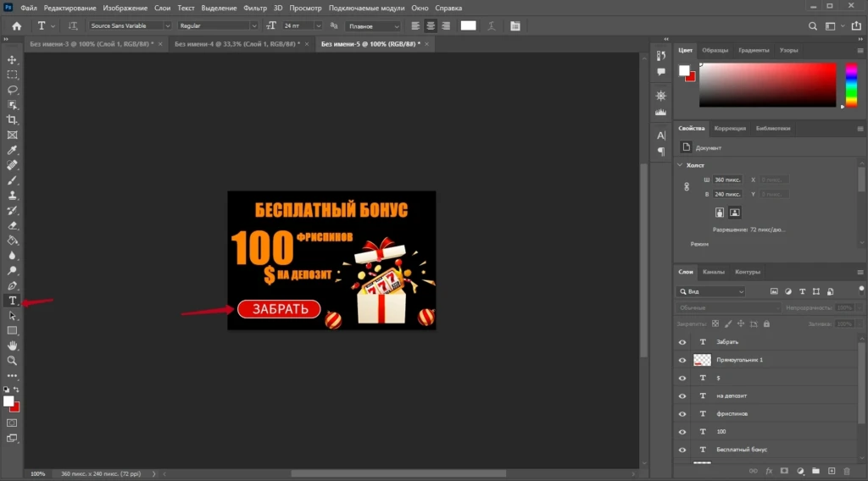The height and width of the screenshot is (481, 868).
Task: Select the Horizontal Type tool
Action: (12, 301)
